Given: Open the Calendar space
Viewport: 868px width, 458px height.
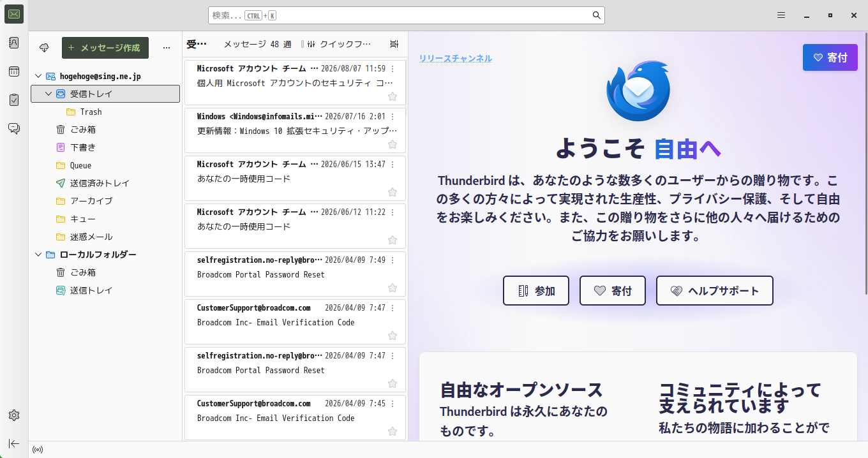Looking at the screenshot, I should coord(14,71).
